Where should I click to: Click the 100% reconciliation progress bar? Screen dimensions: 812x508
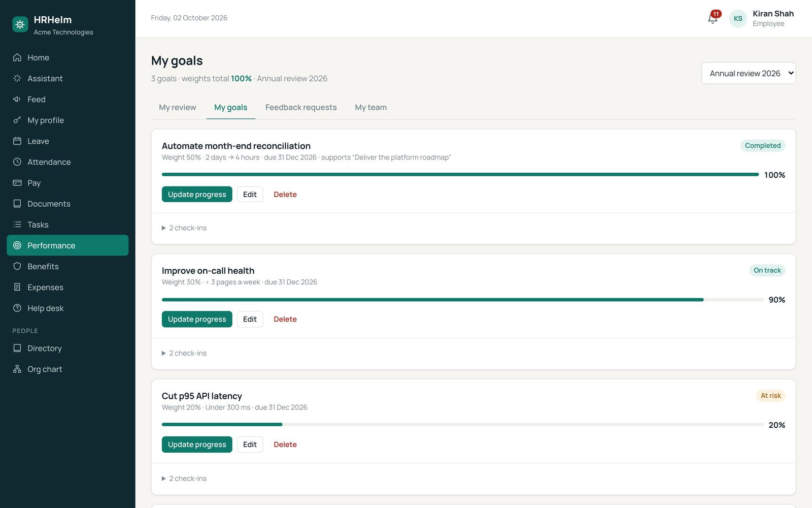click(x=460, y=175)
